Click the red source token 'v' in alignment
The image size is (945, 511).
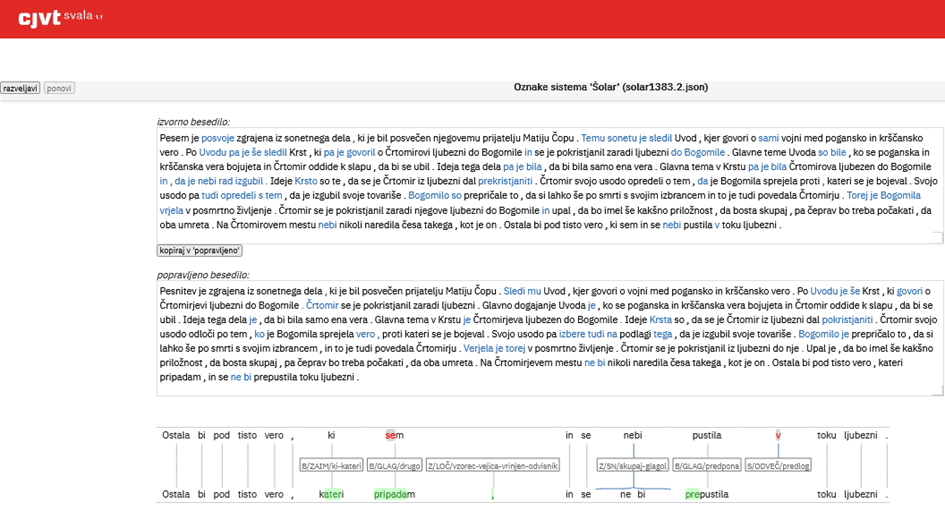[x=778, y=436]
